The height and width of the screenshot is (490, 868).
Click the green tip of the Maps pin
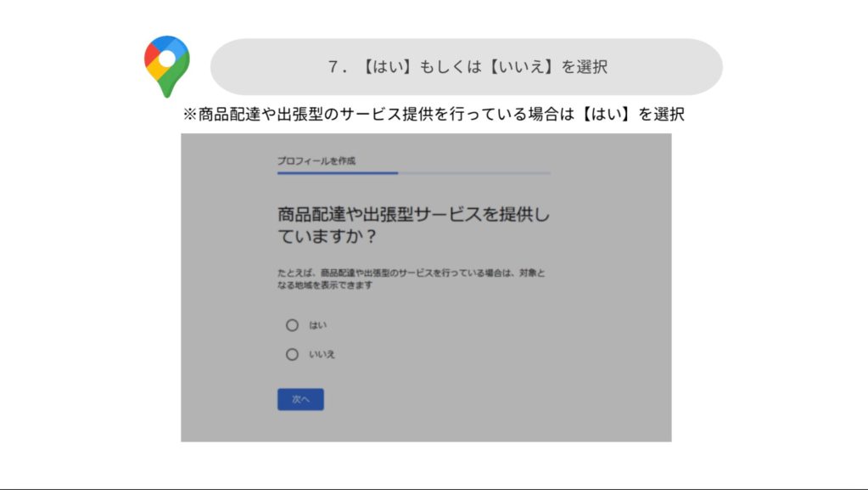pyautogui.click(x=168, y=88)
